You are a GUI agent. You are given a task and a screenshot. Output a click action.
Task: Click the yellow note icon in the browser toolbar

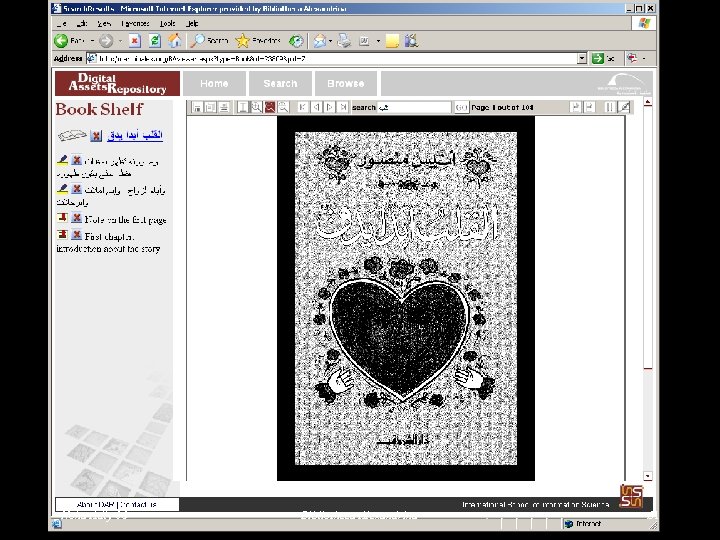pyautogui.click(x=392, y=41)
